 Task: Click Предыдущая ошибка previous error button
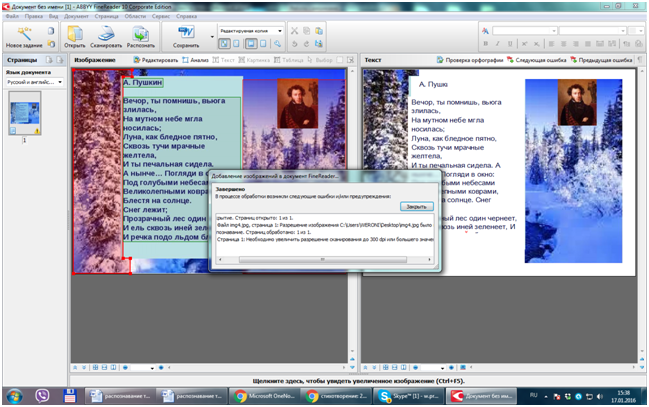pyautogui.click(x=601, y=60)
